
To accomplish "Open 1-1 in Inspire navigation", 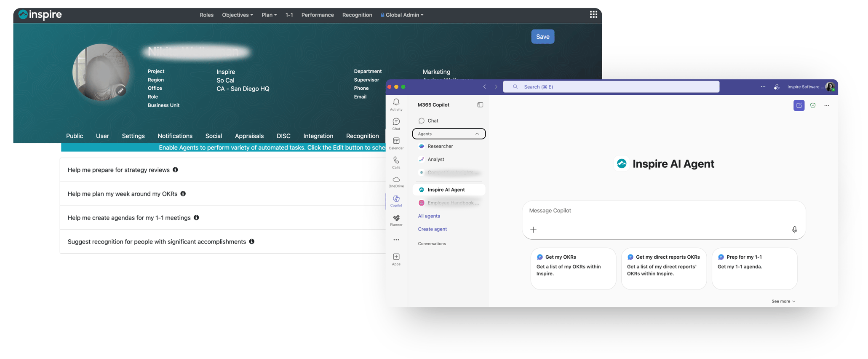I will tap(289, 15).
